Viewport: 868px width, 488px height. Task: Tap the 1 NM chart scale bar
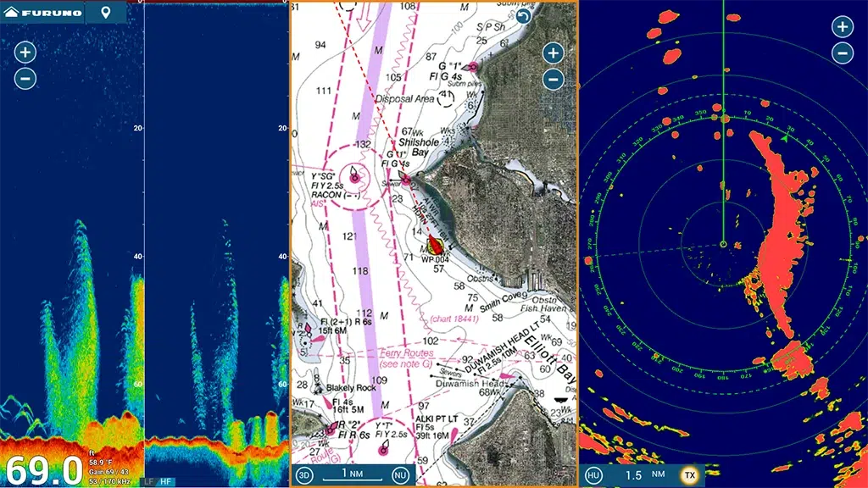[353, 475]
